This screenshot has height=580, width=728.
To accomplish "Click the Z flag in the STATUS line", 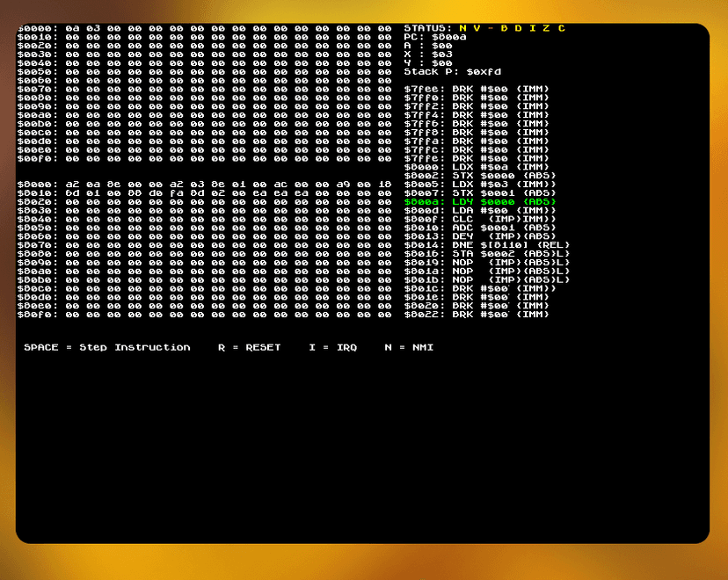I will pos(545,28).
